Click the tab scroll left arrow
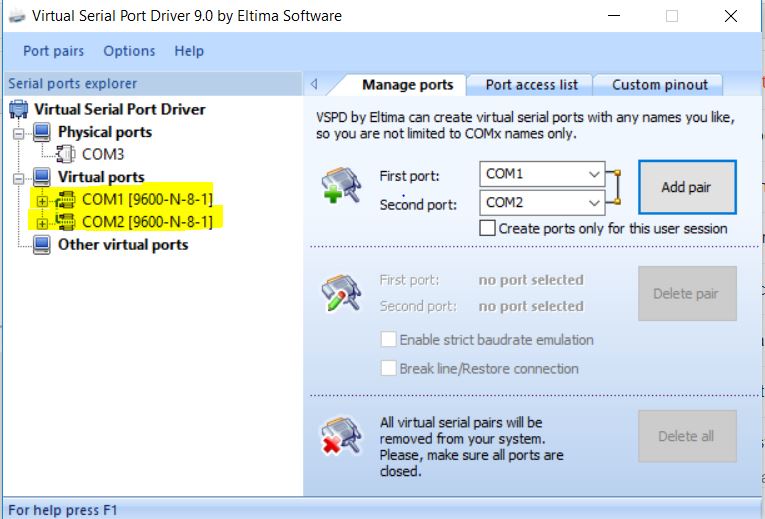 click(314, 84)
